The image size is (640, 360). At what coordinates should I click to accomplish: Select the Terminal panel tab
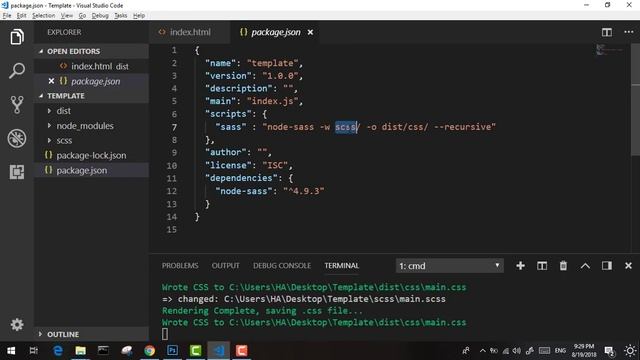point(342,266)
